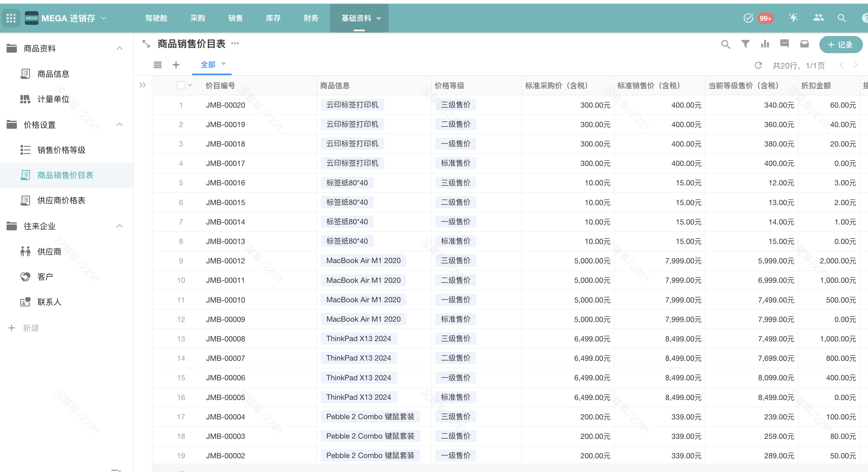The height and width of the screenshot is (472, 868).
Task: Click ThinkPad X13 2024 tag in row JMB-00008
Action: coord(359,339)
